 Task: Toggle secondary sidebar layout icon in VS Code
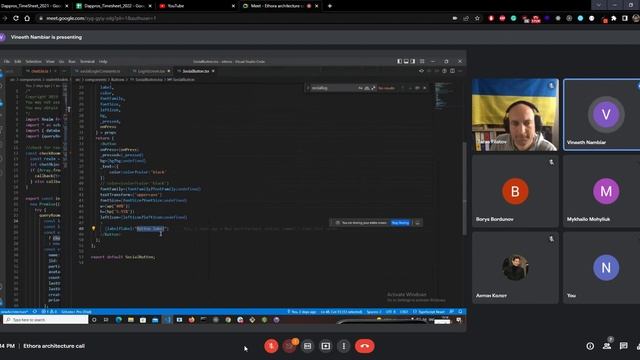pyautogui.click(x=413, y=61)
